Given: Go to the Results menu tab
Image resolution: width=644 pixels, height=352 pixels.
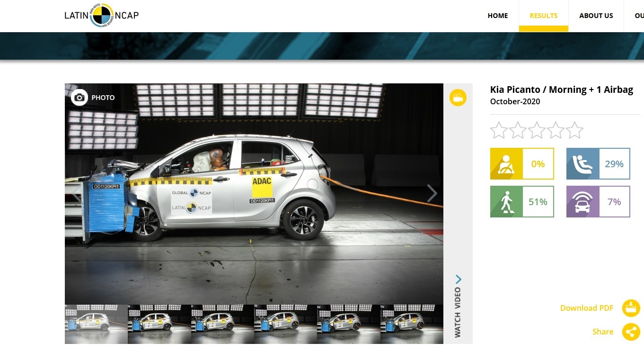Looking at the screenshot, I should pos(543,16).
